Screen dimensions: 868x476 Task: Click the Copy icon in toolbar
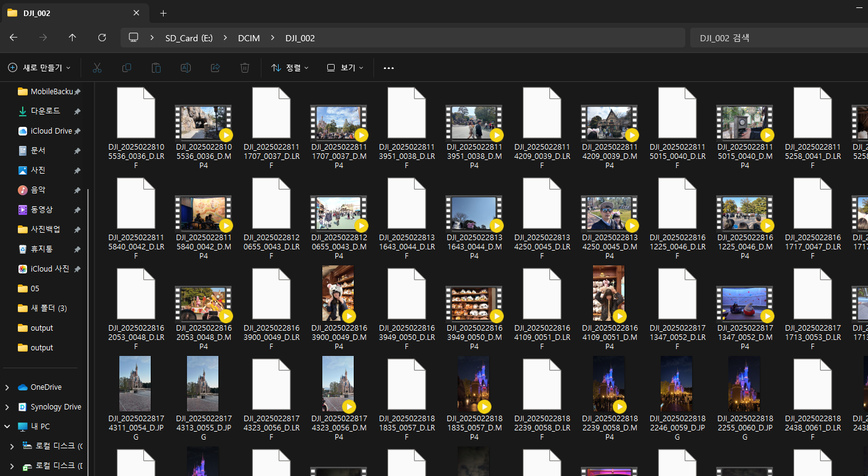click(x=127, y=68)
